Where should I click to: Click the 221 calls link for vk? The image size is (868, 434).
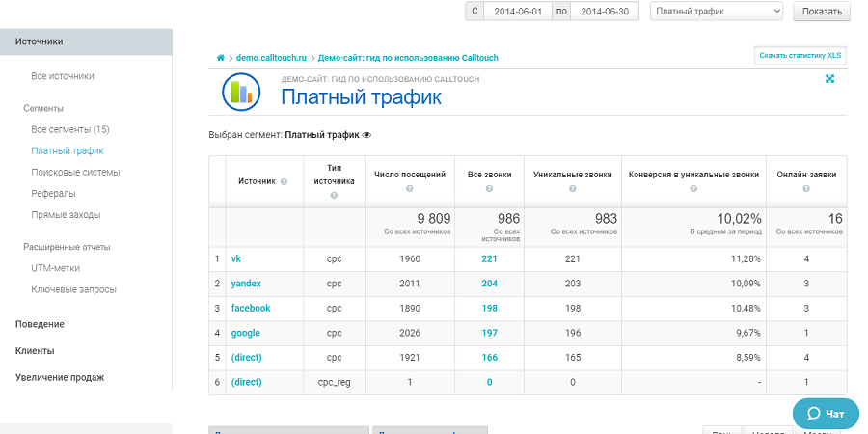489,258
